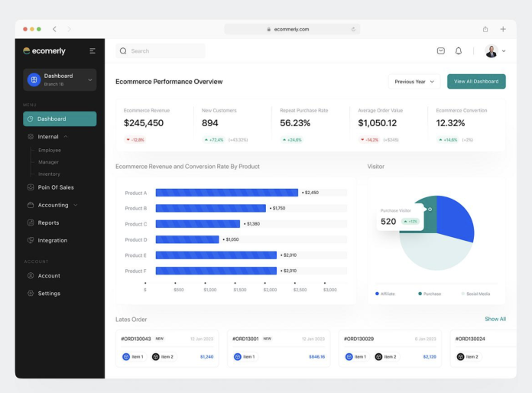
Task: Click Show All link for orders
Action: [x=495, y=319]
